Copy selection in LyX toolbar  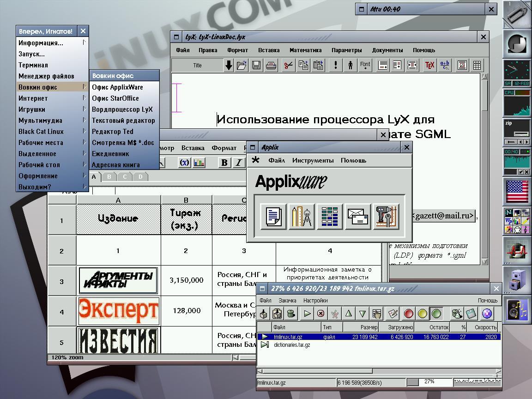tap(303, 65)
